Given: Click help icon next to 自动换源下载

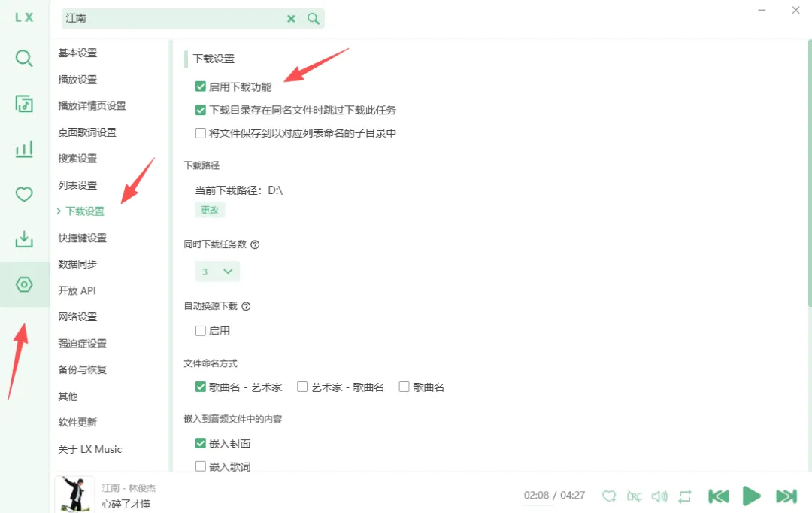Looking at the screenshot, I should pos(246,306).
